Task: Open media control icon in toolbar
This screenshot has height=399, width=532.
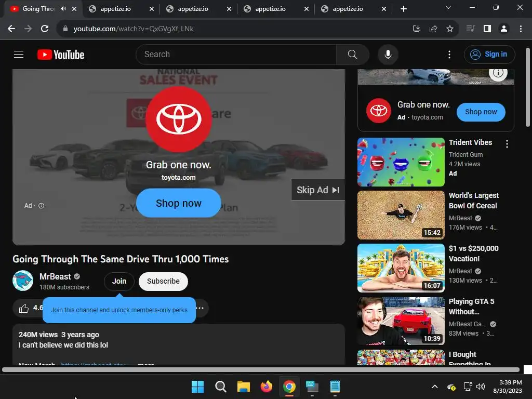Action: click(x=470, y=29)
